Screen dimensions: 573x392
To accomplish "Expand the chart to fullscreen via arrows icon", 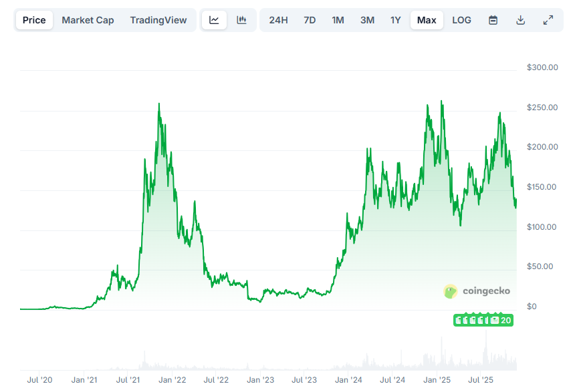I will (x=548, y=20).
